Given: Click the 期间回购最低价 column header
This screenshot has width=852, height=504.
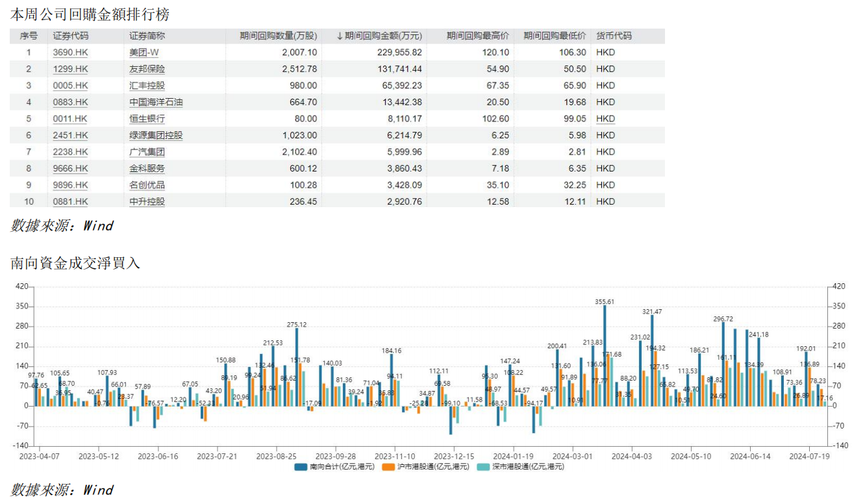Looking at the screenshot, I should click(x=555, y=36).
